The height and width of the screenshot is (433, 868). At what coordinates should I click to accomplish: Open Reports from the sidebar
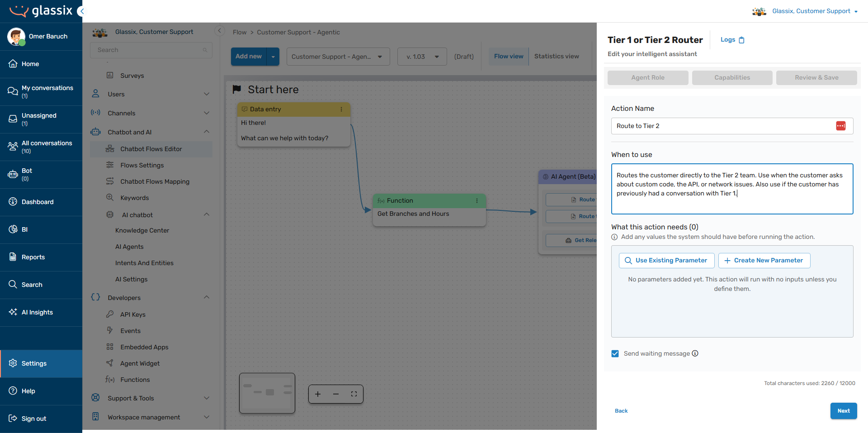[41, 257]
